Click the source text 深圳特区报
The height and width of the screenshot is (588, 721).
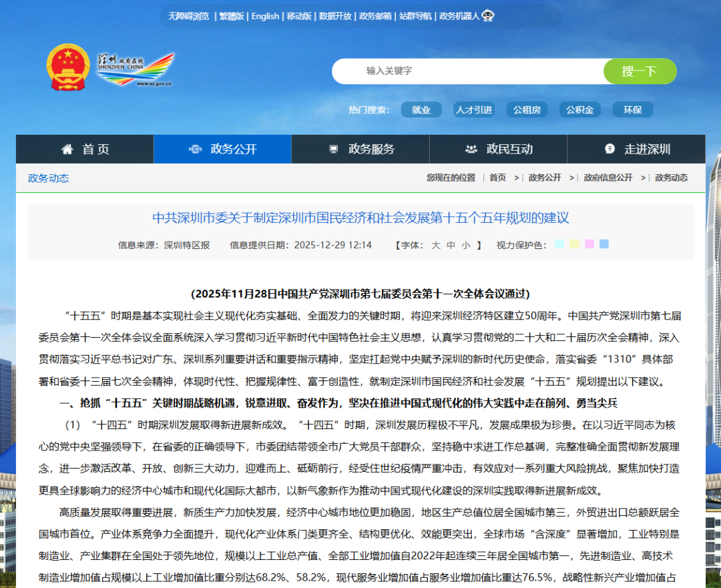(x=187, y=245)
